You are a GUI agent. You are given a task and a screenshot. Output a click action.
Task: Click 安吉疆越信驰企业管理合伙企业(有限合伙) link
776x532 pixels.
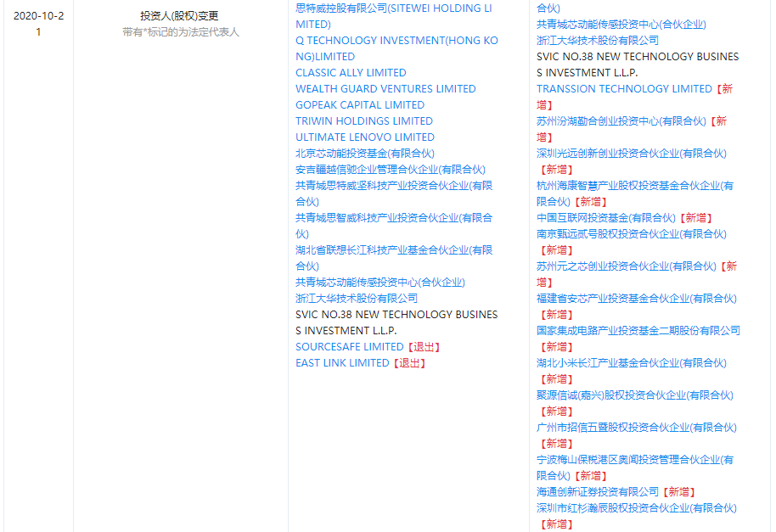pyautogui.click(x=391, y=170)
